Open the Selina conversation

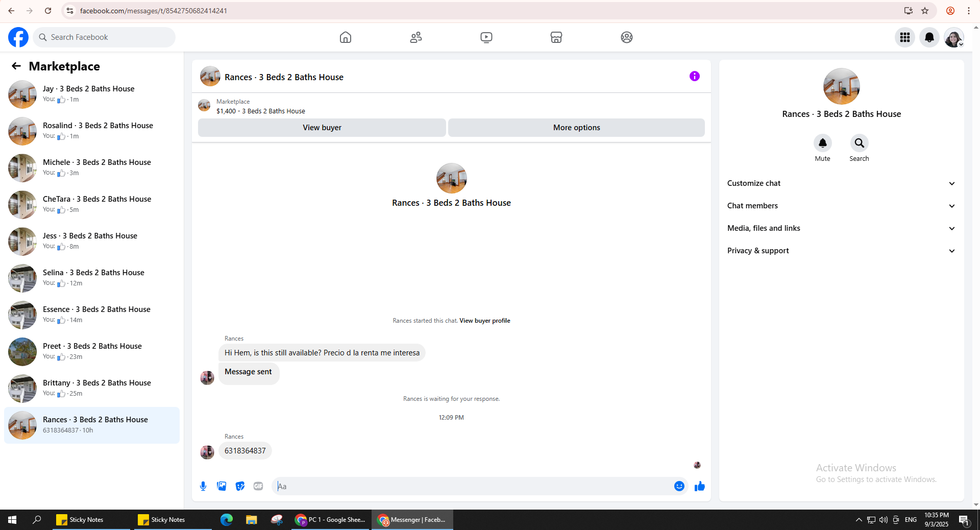coord(92,278)
